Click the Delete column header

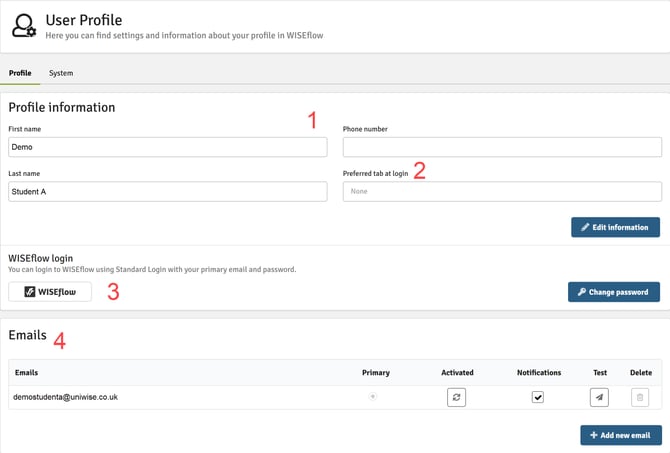[641, 373]
